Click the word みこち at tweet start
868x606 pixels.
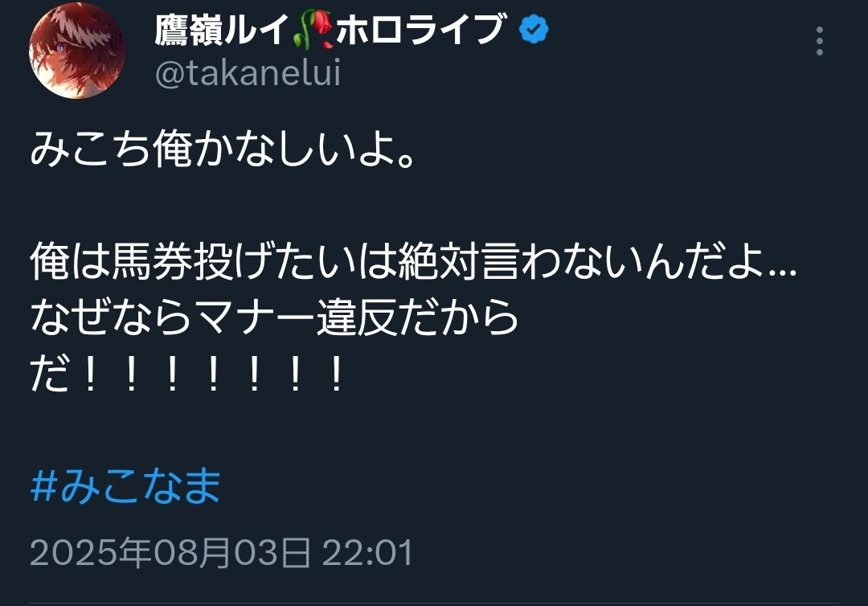[x=92, y=149]
